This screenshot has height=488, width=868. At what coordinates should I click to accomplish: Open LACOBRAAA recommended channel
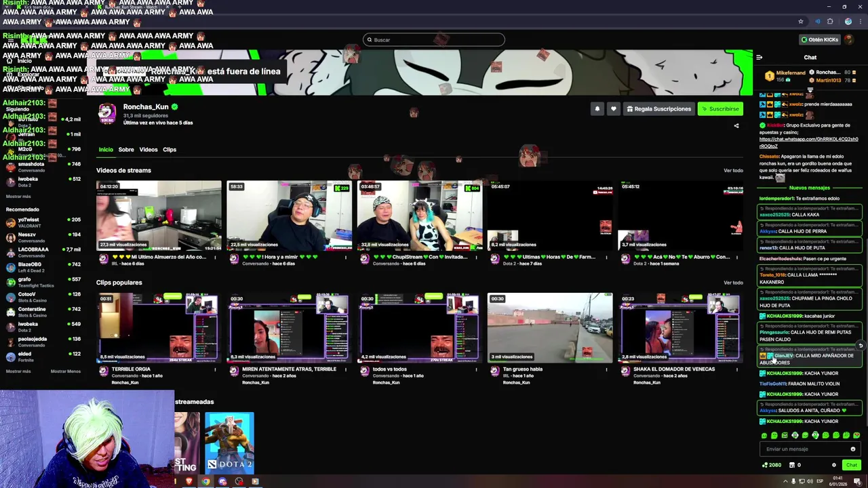click(x=42, y=252)
